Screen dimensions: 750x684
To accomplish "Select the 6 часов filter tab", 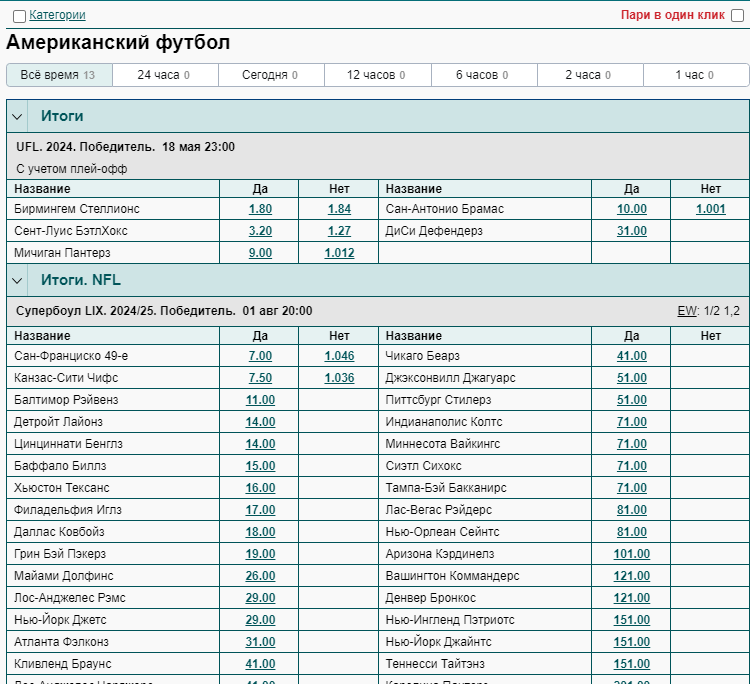I will tap(484, 75).
